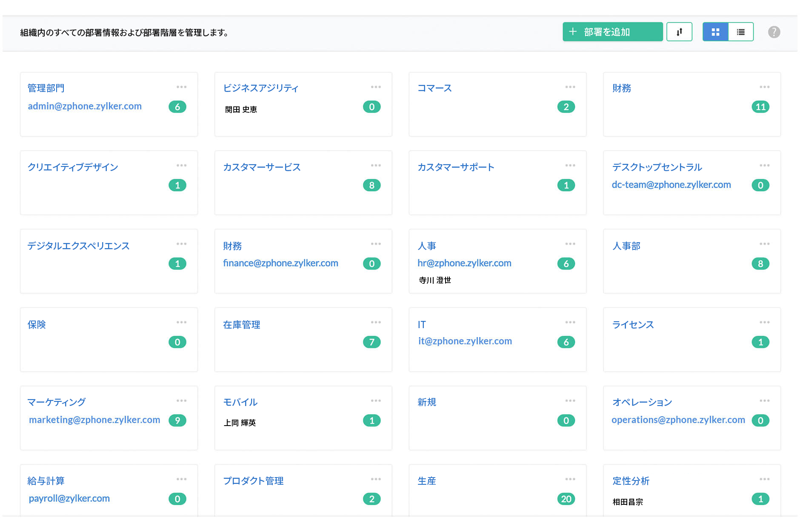Open the context menu for the IT department
Viewport: 800px width, 532px height.
(570, 322)
